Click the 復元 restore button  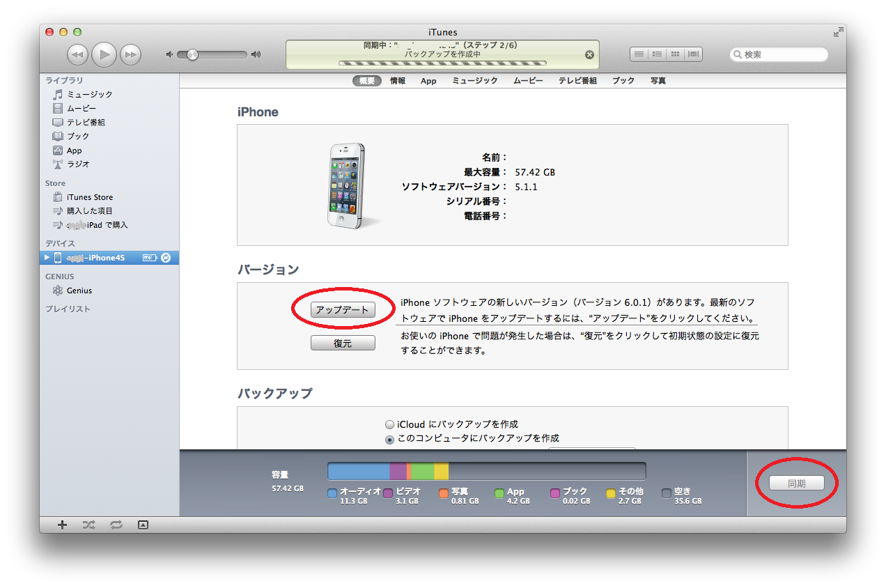pos(343,343)
